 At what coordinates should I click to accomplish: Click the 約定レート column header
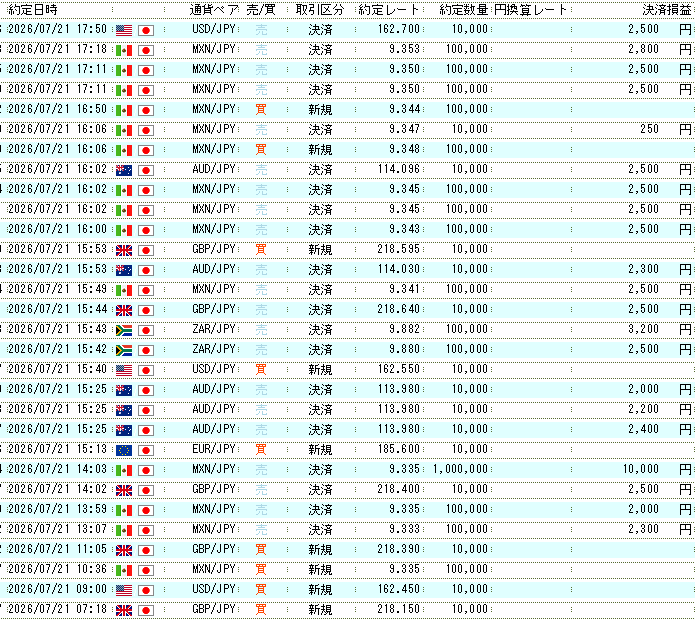[389, 10]
